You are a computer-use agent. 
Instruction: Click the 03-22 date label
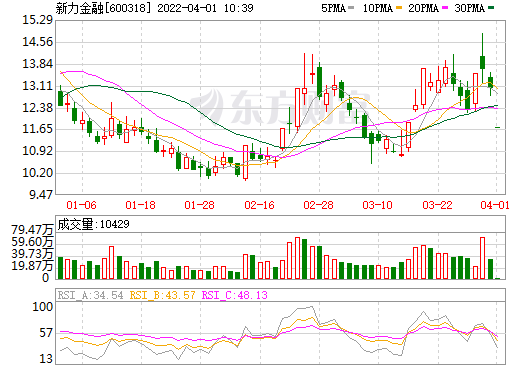[437, 205]
